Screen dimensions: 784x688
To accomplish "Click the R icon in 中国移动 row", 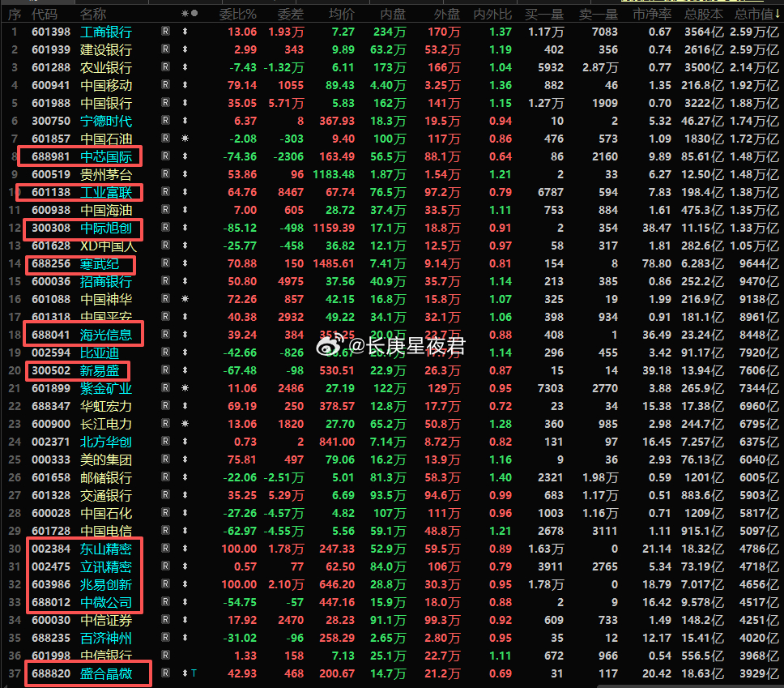I will [165, 85].
